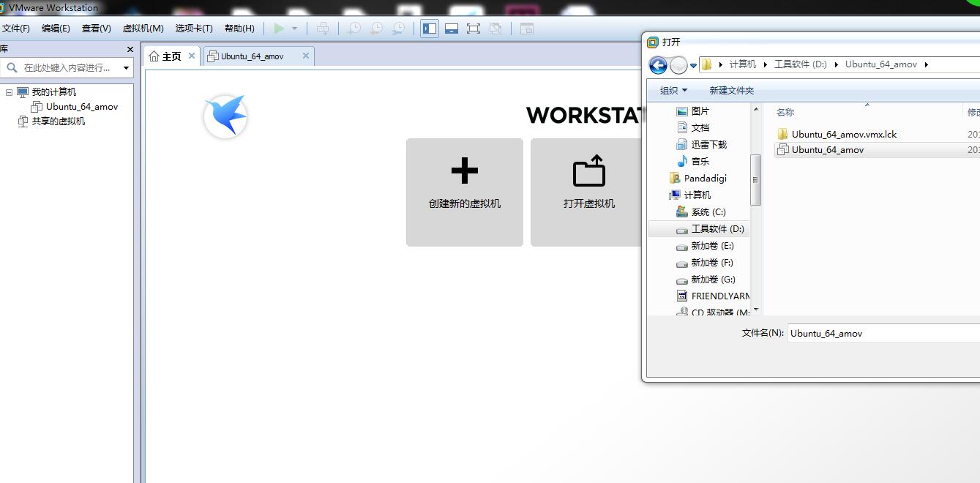Select Ubuntu_64_amov.vmx.lck folder in file list
Image resolution: width=980 pixels, height=483 pixels.
pyautogui.click(x=843, y=134)
